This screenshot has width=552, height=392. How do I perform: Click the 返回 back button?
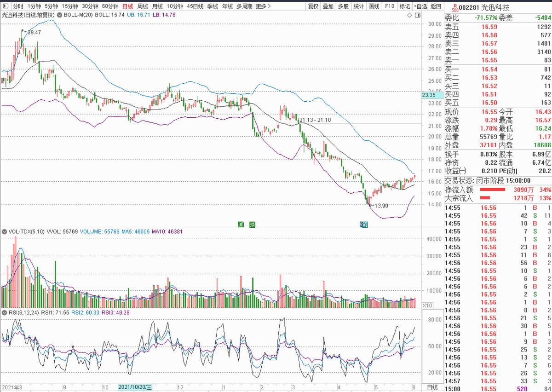[436, 6]
